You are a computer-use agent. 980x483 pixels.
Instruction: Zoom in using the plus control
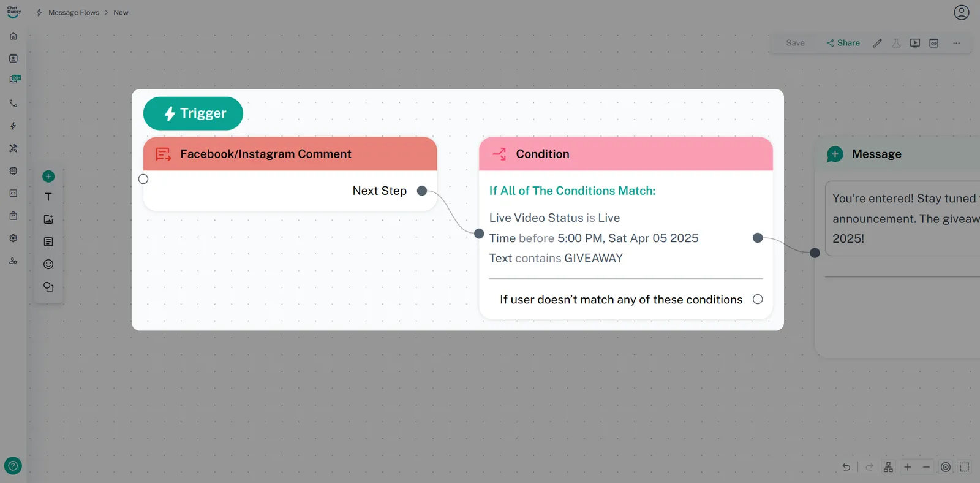(x=908, y=467)
